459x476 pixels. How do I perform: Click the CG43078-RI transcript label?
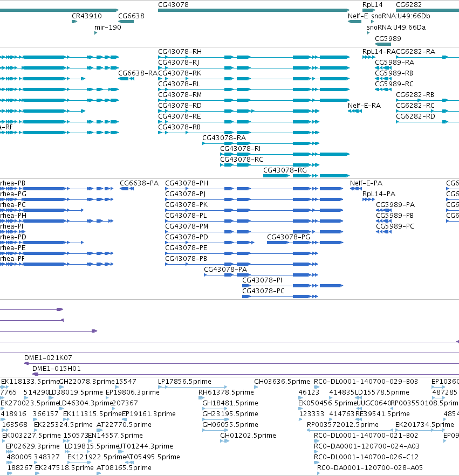point(240,148)
